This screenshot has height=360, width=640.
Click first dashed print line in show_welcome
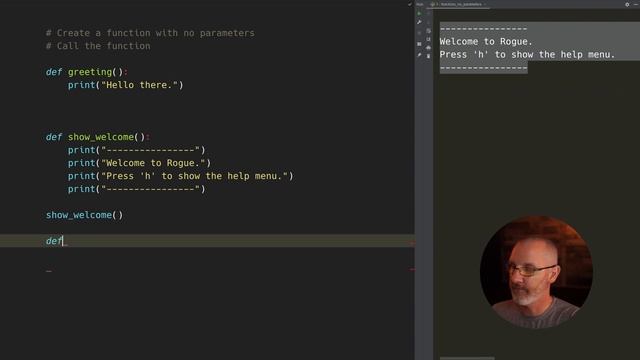coord(136,150)
